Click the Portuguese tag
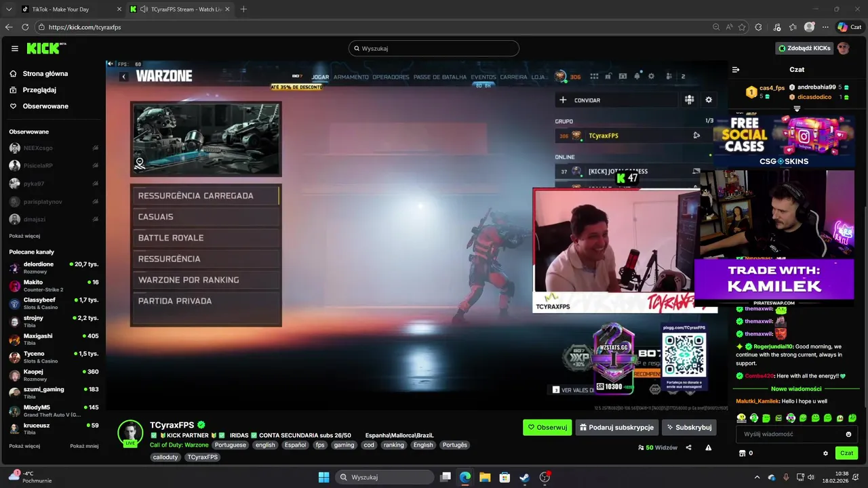The height and width of the screenshot is (488, 868). 231,445
